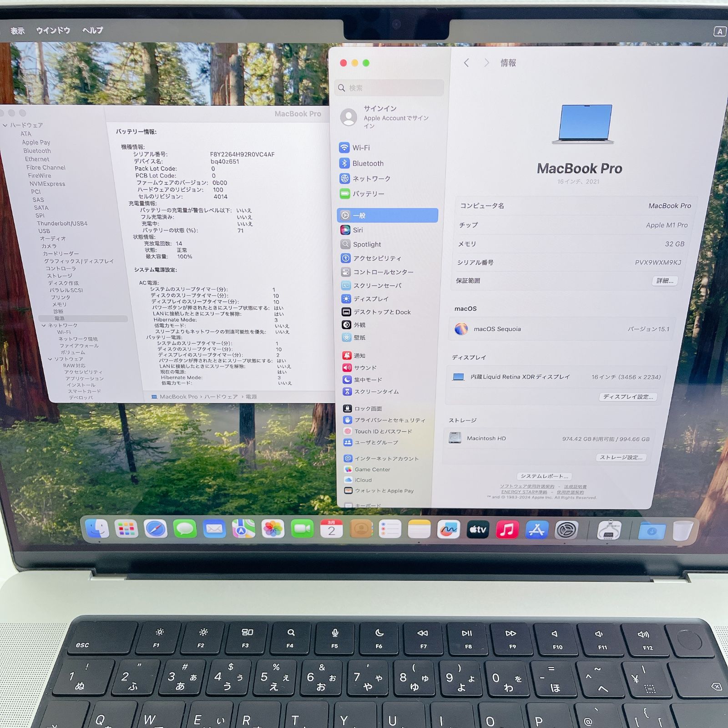Select 一般 in settings sidebar
This screenshot has height=728, width=728.
tap(387, 215)
